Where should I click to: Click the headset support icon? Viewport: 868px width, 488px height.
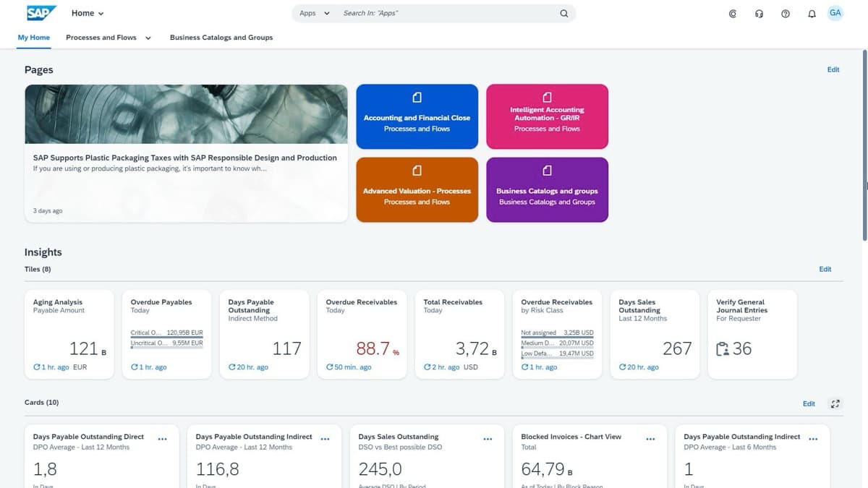click(x=759, y=13)
